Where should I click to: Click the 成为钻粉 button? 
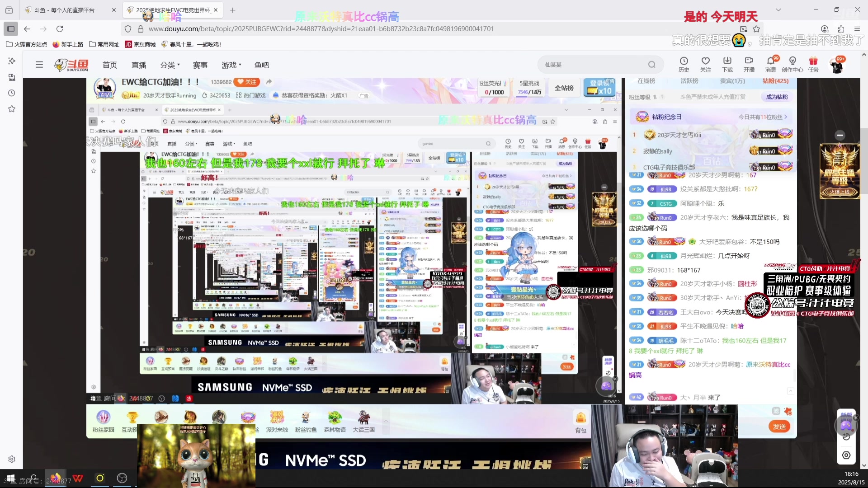coord(777,97)
